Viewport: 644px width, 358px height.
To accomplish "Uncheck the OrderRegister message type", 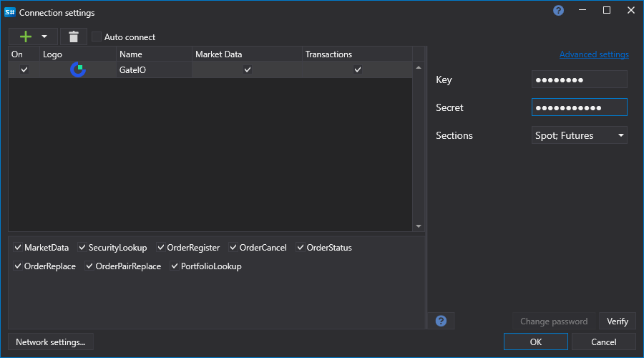I will pos(160,248).
